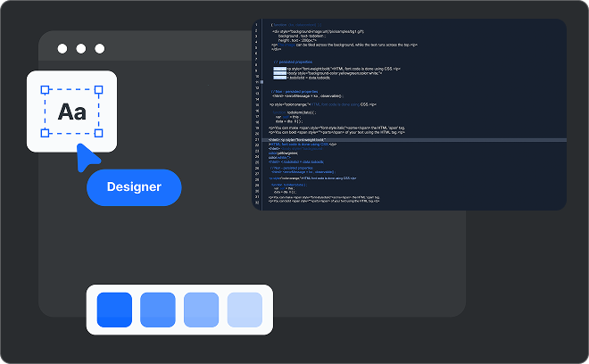This screenshot has width=589, height=364.
Task: Grab the bottom-left text box handle
Action: pyautogui.click(x=44, y=134)
